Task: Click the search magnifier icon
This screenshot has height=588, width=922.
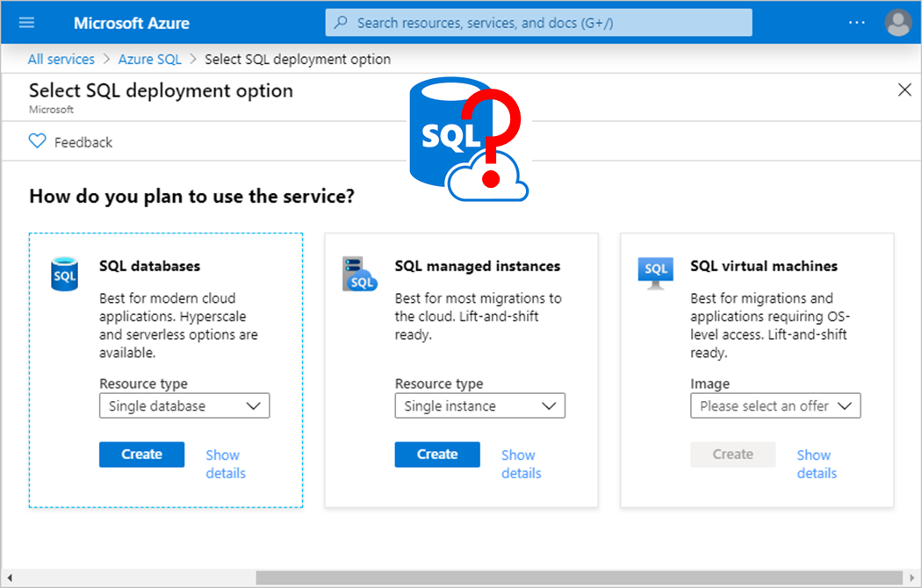Action: pyautogui.click(x=341, y=22)
